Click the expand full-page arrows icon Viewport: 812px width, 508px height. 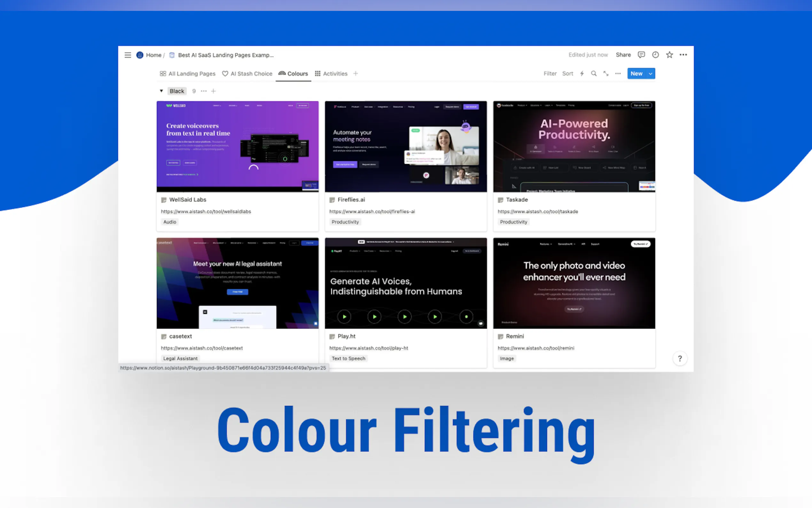[606, 74]
